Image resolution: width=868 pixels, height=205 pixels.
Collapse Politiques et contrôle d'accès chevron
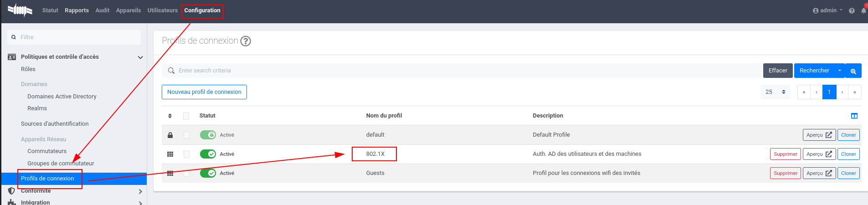tap(140, 57)
